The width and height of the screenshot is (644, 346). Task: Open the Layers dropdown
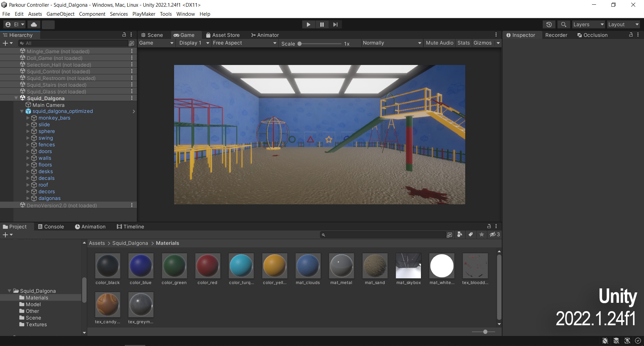click(588, 24)
